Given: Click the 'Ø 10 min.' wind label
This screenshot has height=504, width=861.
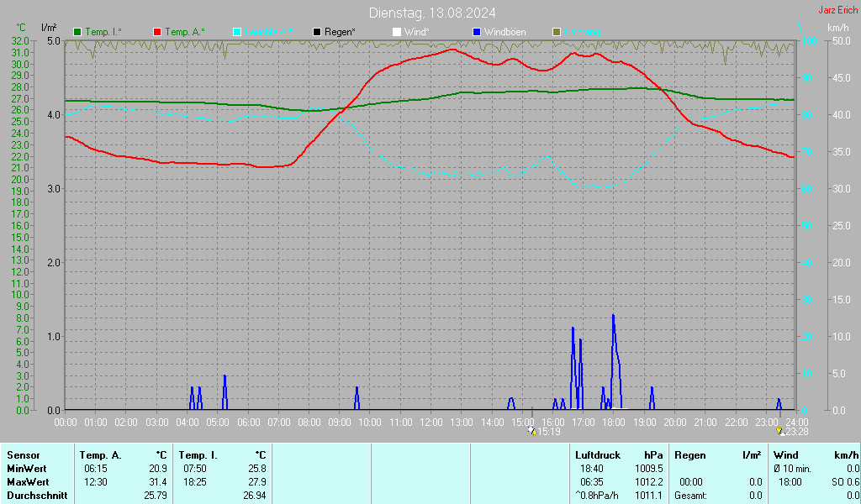Looking at the screenshot, I should [x=792, y=469].
